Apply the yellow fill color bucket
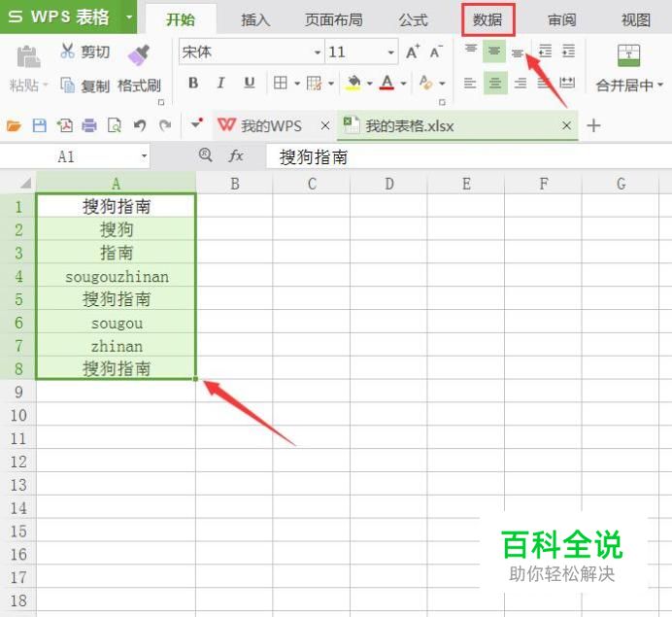The width and height of the screenshot is (672, 617). [353, 83]
